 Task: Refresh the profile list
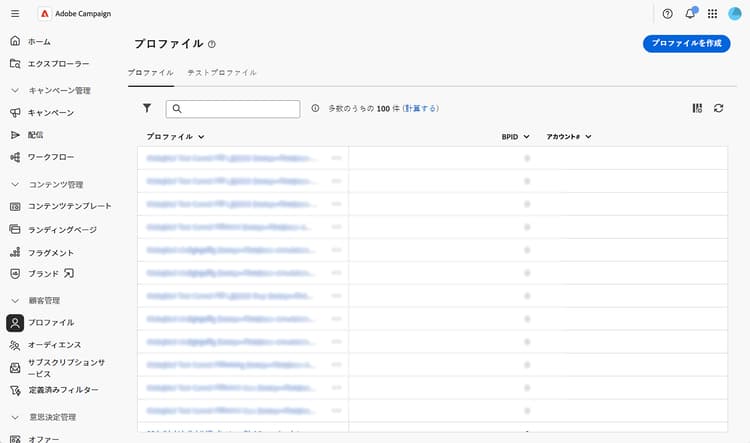click(718, 108)
